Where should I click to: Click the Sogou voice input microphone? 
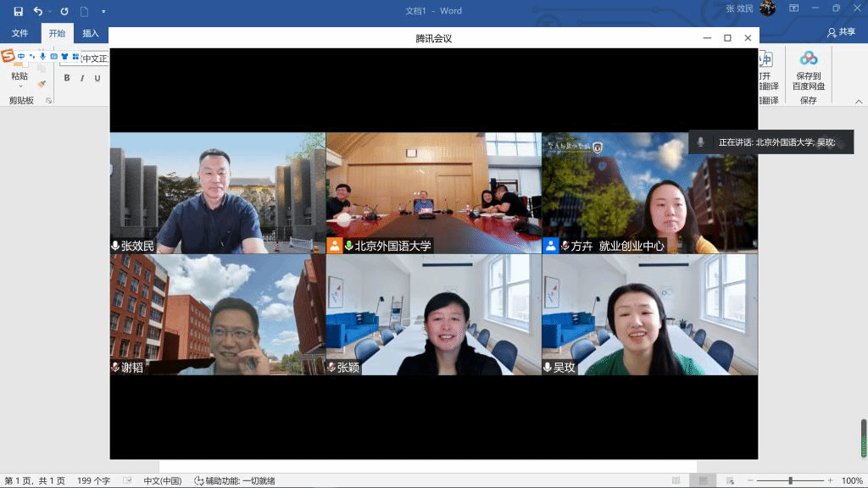[43, 57]
